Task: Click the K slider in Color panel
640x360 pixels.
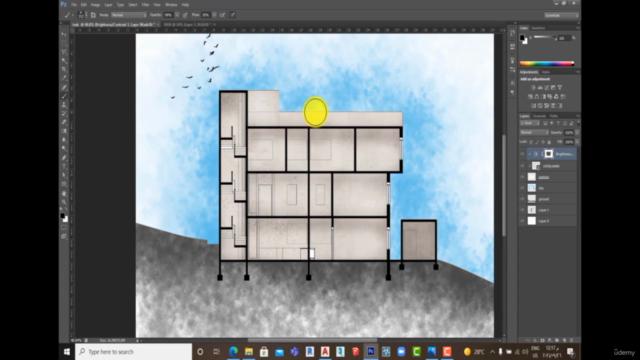Action: pyautogui.click(x=545, y=38)
